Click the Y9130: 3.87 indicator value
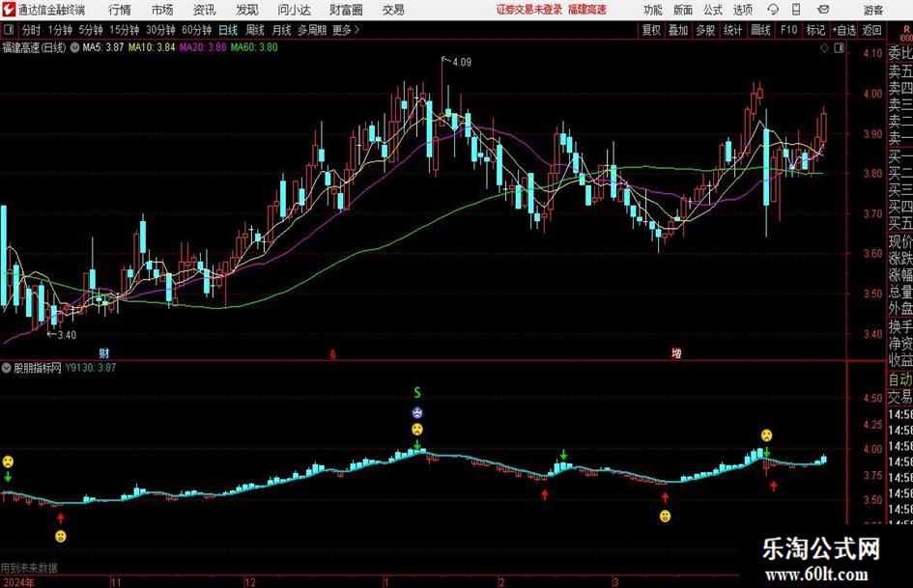913x588 pixels. point(90,368)
